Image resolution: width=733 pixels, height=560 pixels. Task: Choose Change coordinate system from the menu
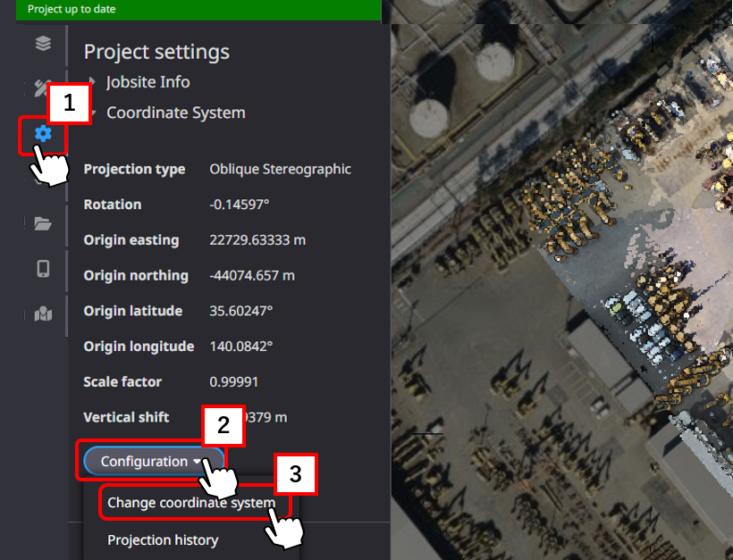point(191,503)
